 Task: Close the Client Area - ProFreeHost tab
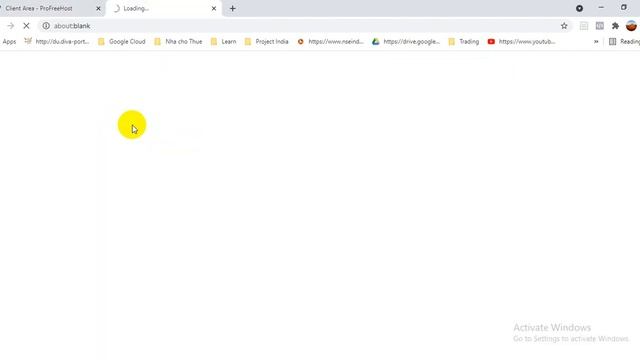point(98,9)
